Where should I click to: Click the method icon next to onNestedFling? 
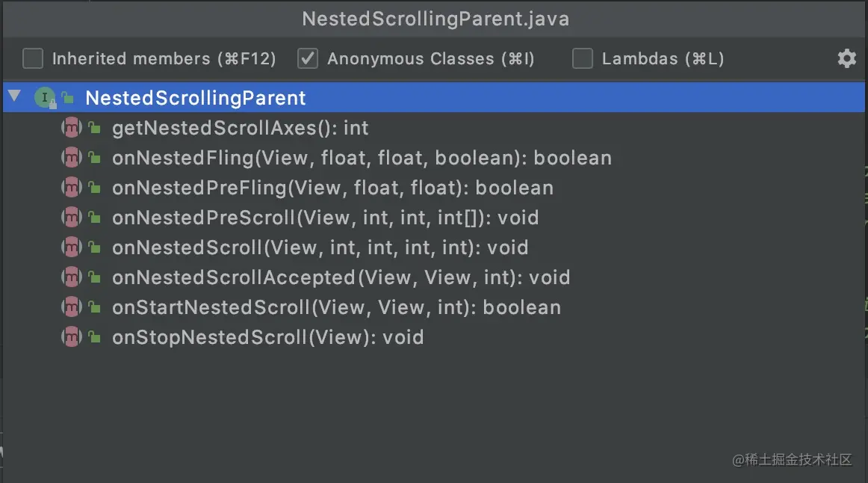[69, 157]
